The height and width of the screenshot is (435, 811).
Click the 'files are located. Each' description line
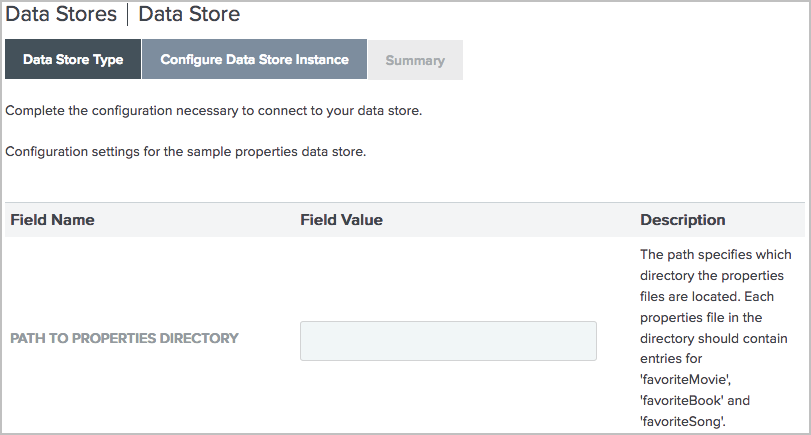[x=708, y=296]
